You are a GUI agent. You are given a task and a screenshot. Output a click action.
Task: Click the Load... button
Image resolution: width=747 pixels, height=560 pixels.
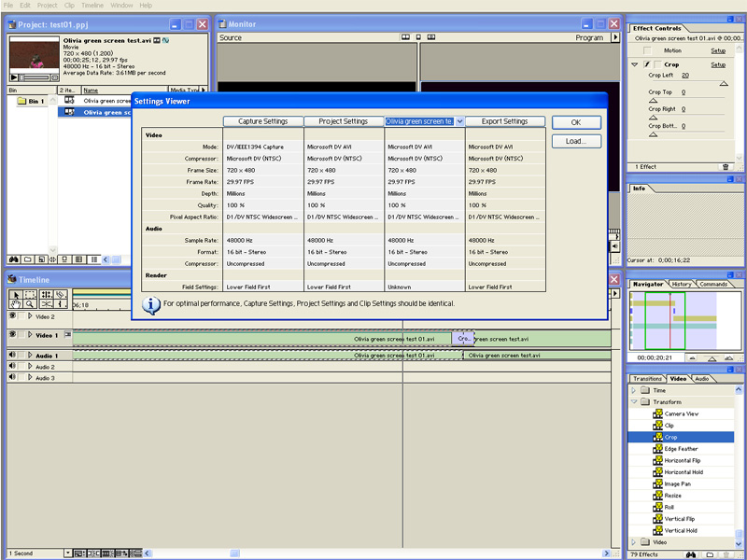click(576, 142)
